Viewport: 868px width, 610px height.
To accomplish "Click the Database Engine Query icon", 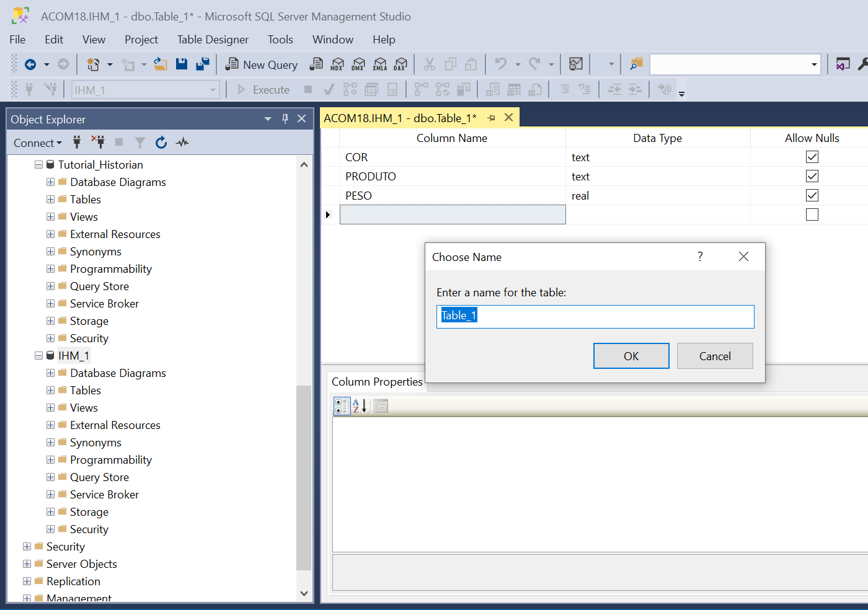I will (x=316, y=64).
